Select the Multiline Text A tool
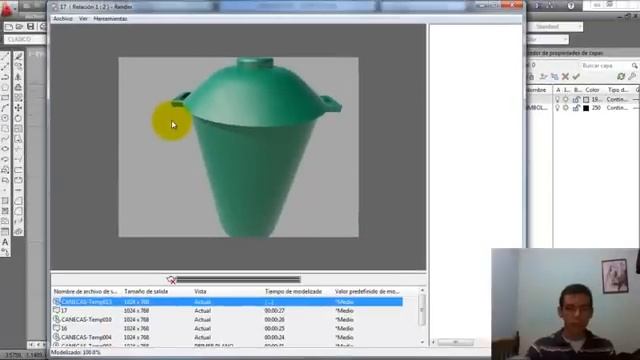The width and height of the screenshot is (640, 360). coord(5,242)
